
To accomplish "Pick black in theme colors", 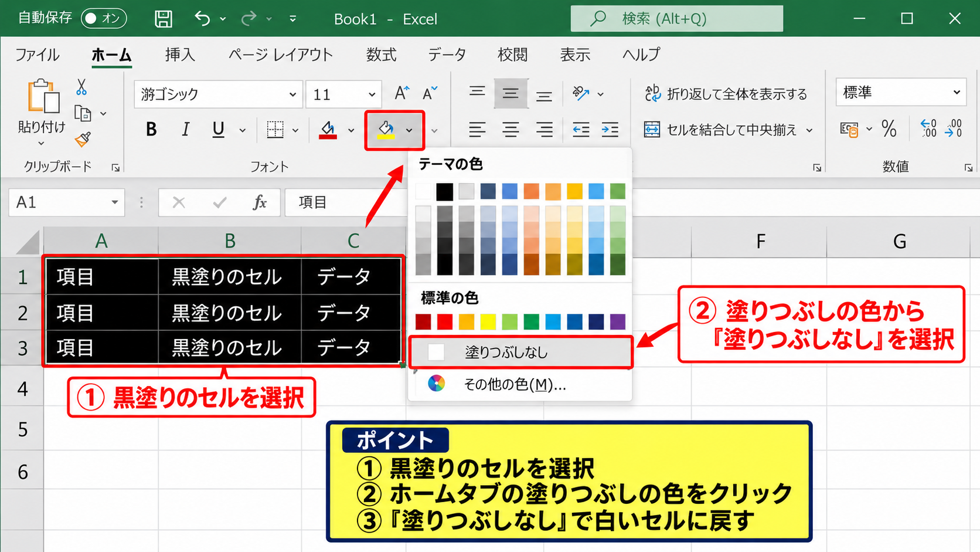I will point(445,191).
